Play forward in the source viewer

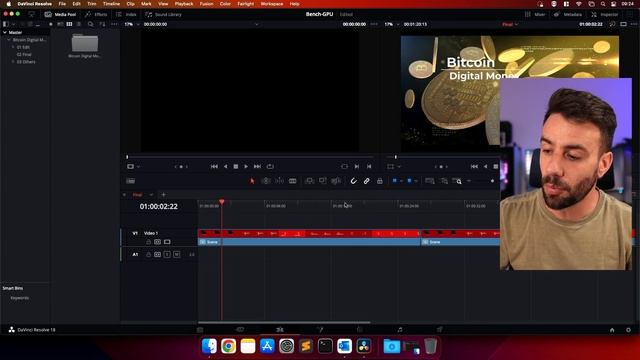coord(246,167)
